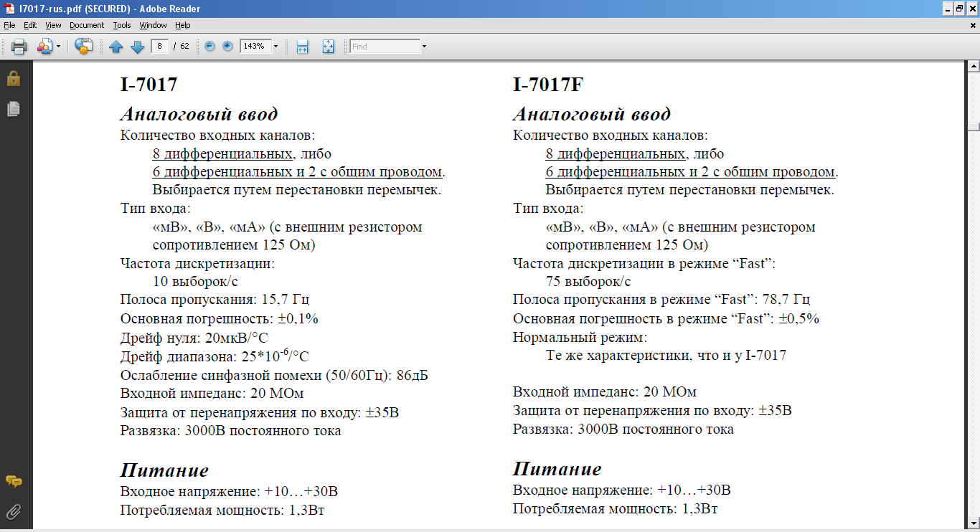980x532 pixels.
Task: Click the heading "I-7017F"
Action: point(548,85)
